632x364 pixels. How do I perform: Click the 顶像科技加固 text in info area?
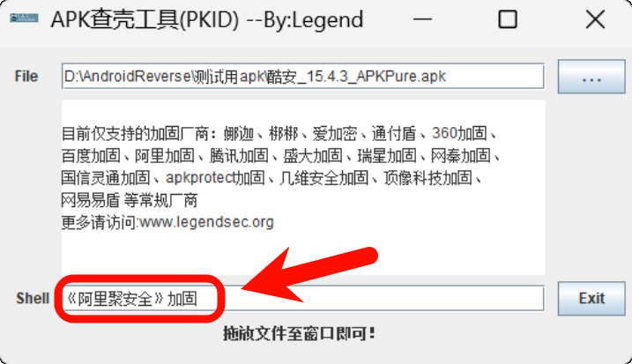pos(428,178)
